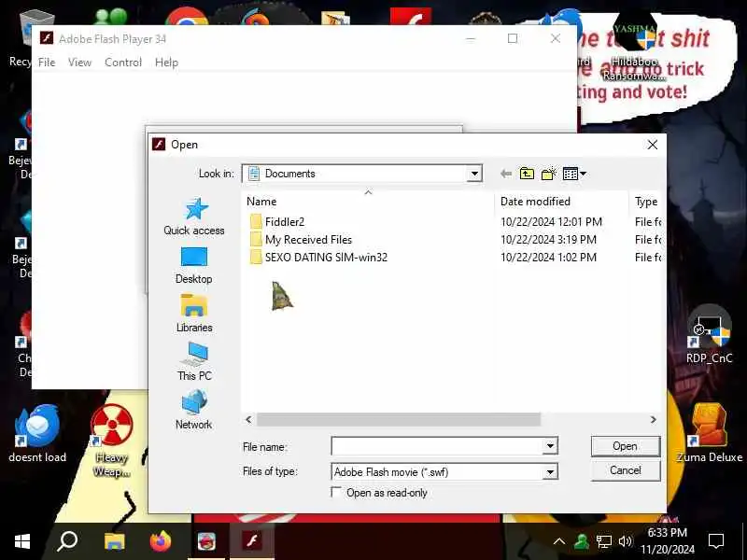Click the horizontal scrollbar thumb
The height and width of the screenshot is (560, 747).
(399, 419)
